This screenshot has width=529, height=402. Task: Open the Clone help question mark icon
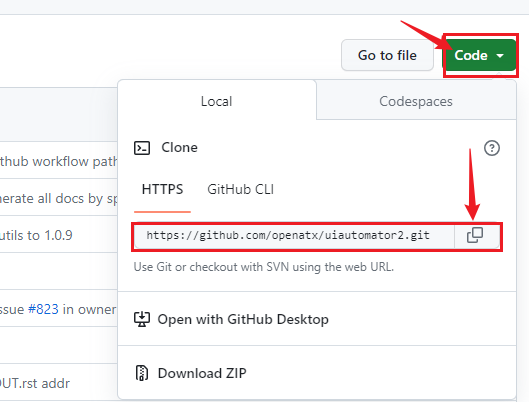[492, 148]
